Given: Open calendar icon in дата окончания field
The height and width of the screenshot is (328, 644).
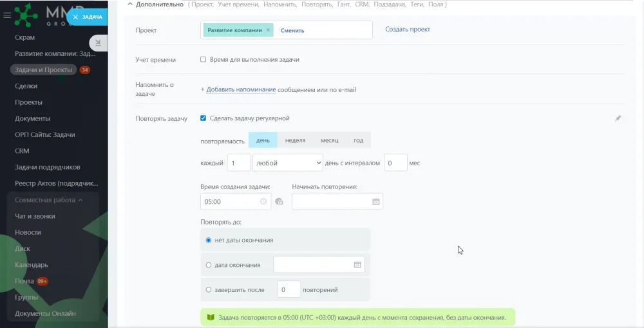Looking at the screenshot, I should [357, 265].
